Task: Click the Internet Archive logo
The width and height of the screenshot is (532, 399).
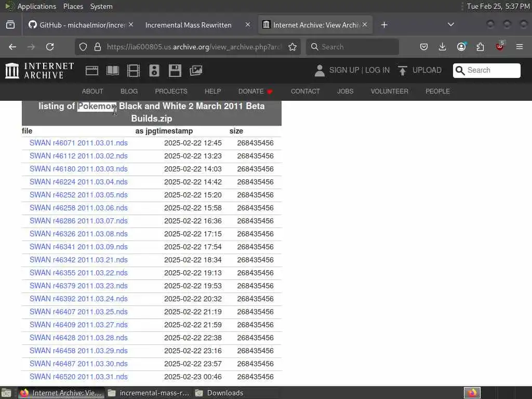Action: click(x=39, y=71)
